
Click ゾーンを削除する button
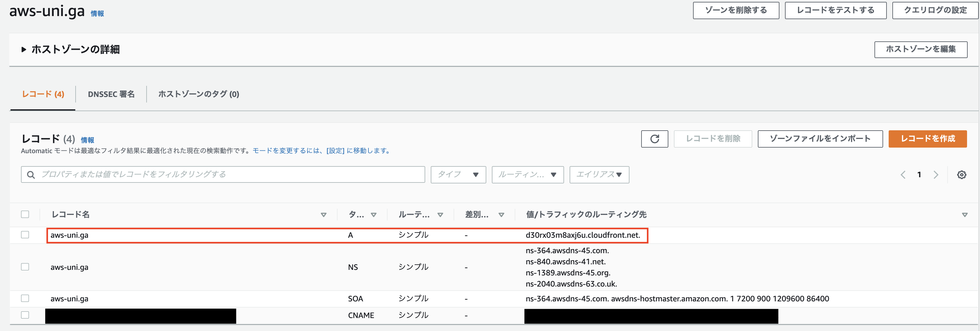click(x=736, y=10)
